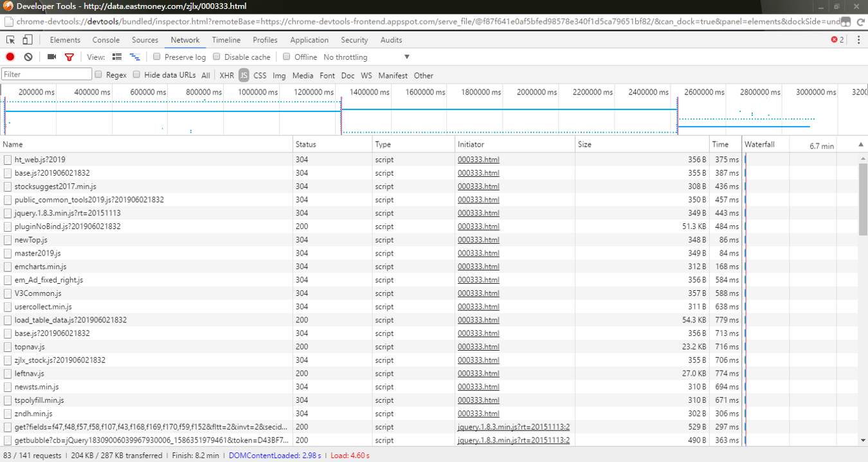The width and height of the screenshot is (868, 462).
Task: Select the Network tab
Action: tap(185, 40)
